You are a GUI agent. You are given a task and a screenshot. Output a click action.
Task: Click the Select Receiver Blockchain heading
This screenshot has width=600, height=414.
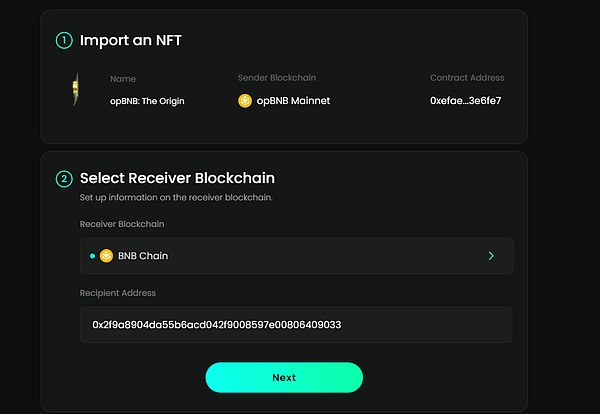coord(177,179)
